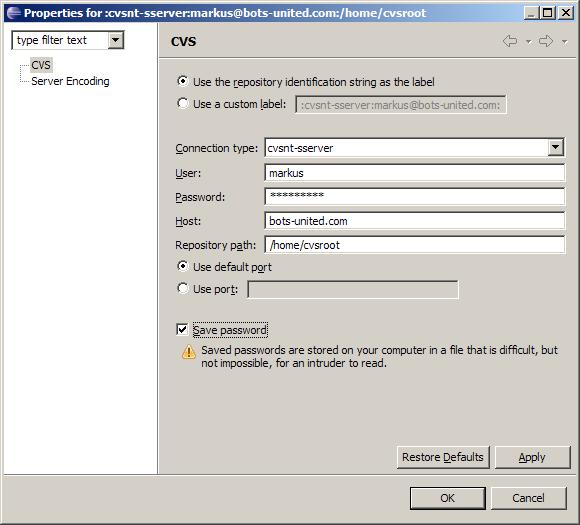This screenshot has width=580, height=525.
Task: Open the filter text dropdown arrow
Action: coord(116,40)
